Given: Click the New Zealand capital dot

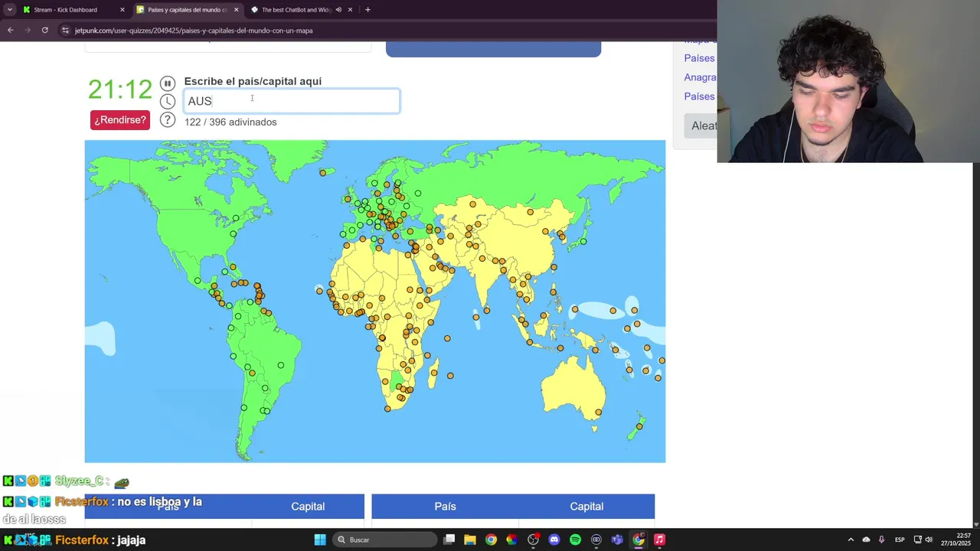Looking at the screenshot, I should pos(639,426).
